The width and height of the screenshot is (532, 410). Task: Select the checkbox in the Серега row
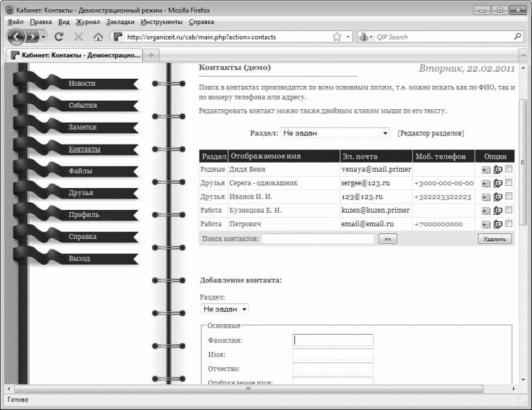coord(509,182)
